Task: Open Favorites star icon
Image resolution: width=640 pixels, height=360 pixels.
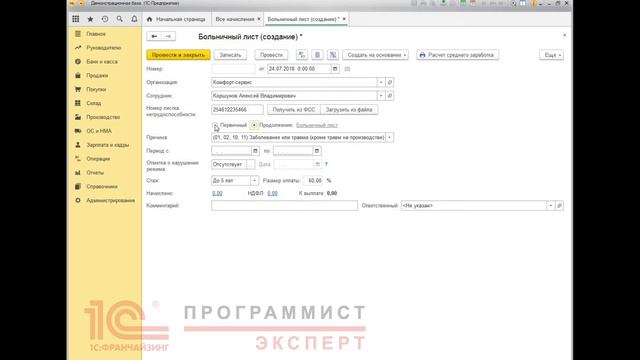Action: coord(90,19)
